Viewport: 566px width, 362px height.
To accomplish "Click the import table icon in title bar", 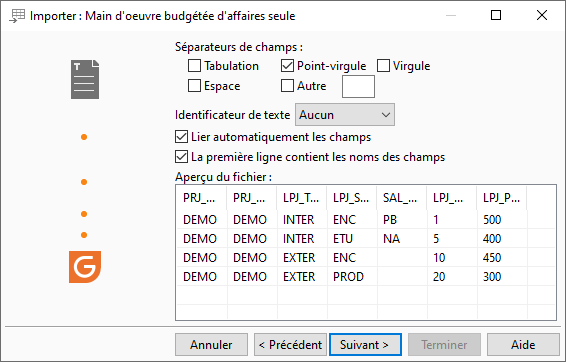I will click(17, 16).
